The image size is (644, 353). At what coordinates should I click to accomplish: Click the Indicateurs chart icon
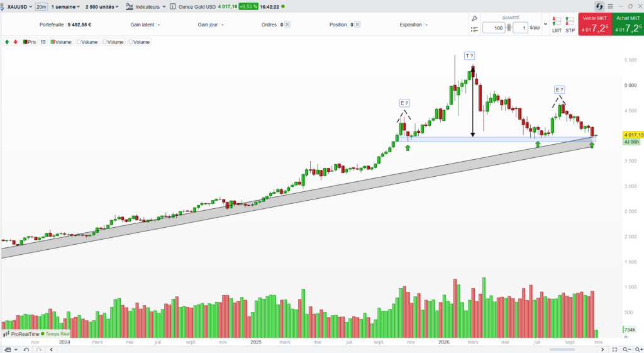tap(130, 6)
